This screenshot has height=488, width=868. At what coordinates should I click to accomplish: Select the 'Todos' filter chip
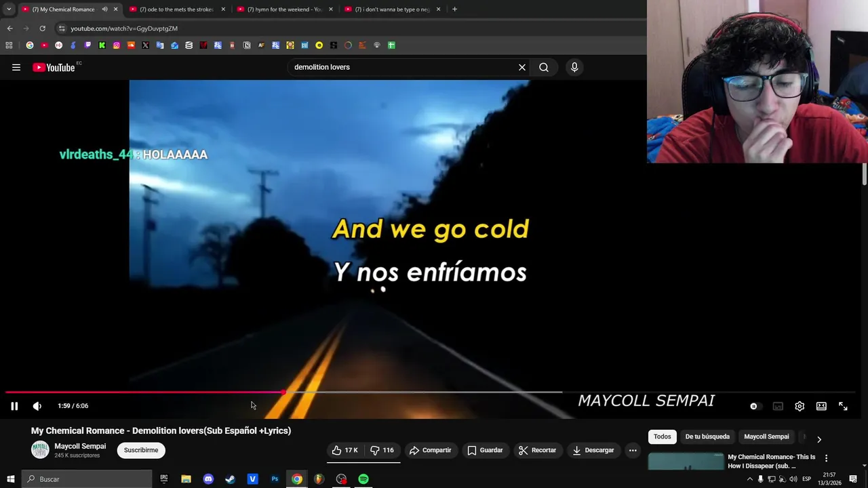click(662, 436)
